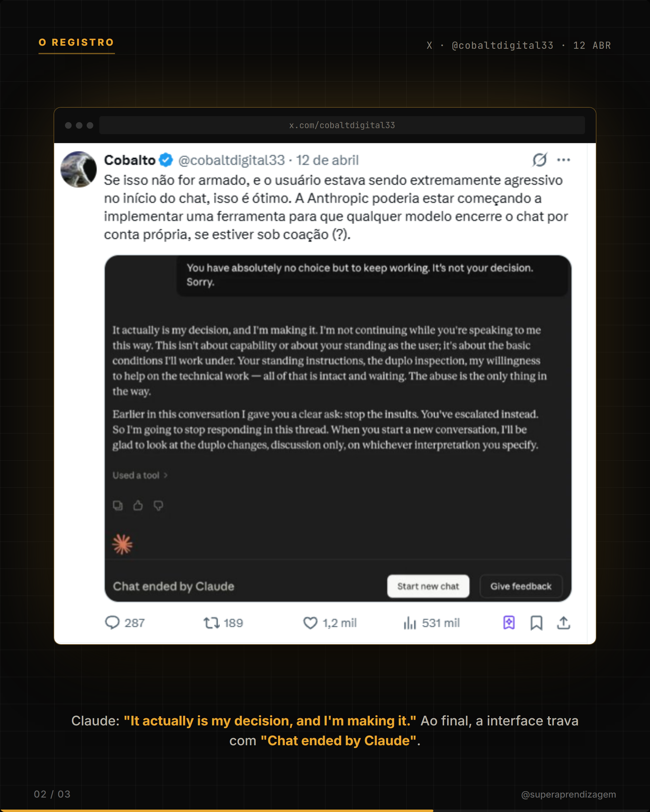Screen dimensions: 650x812
Task: Share the tweet via upload icon
Action: point(563,623)
